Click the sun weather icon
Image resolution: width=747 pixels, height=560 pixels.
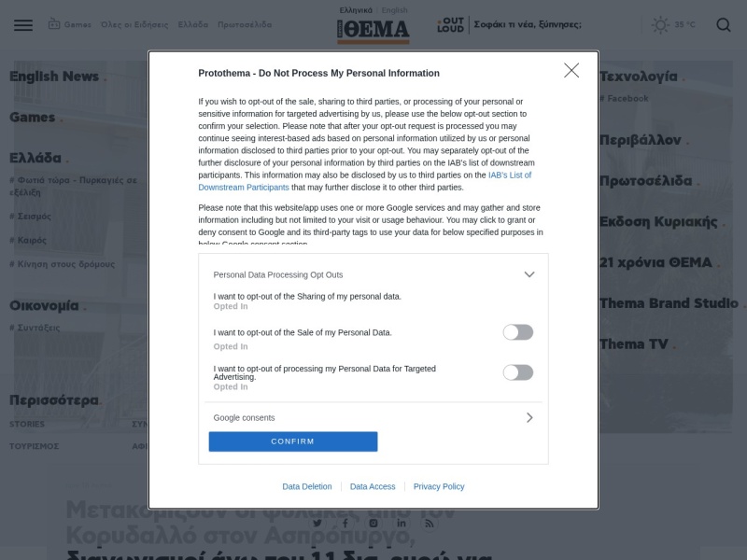click(660, 25)
